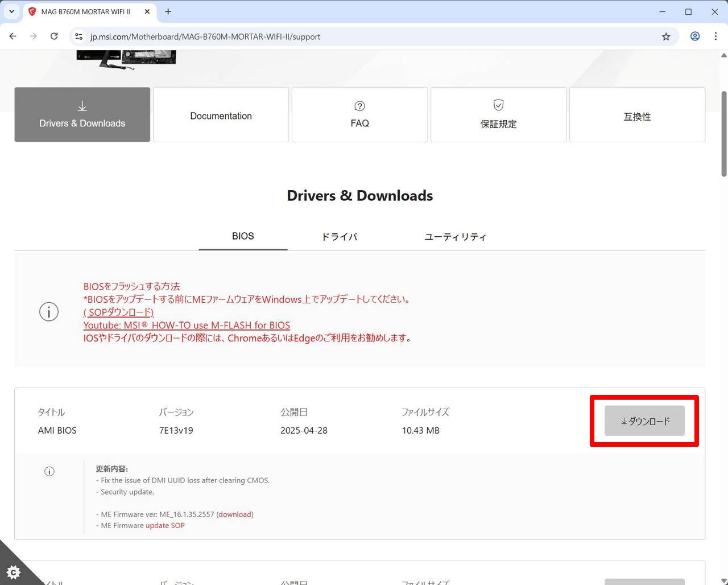Switch to the ユーティリティ tab

[x=455, y=237]
